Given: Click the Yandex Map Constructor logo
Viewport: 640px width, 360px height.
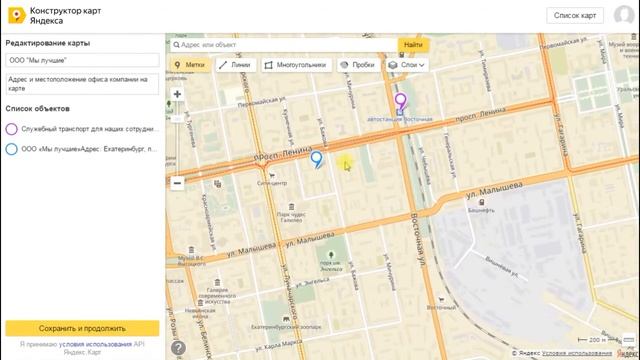Looking at the screenshot, I should [x=17, y=16].
